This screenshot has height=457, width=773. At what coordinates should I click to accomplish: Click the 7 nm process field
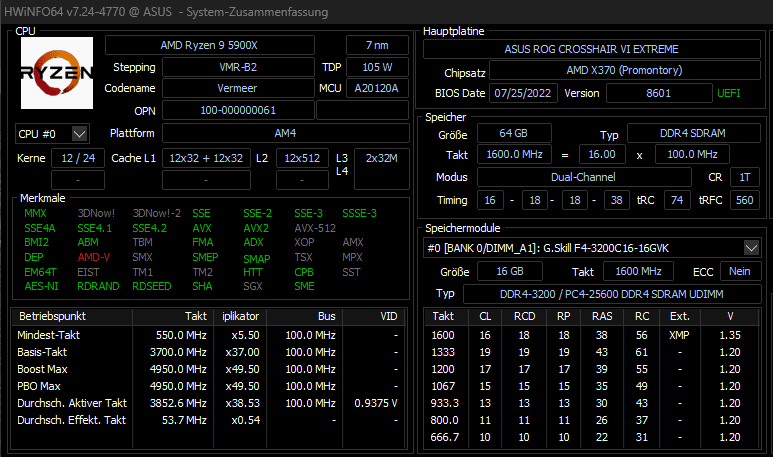(377, 45)
